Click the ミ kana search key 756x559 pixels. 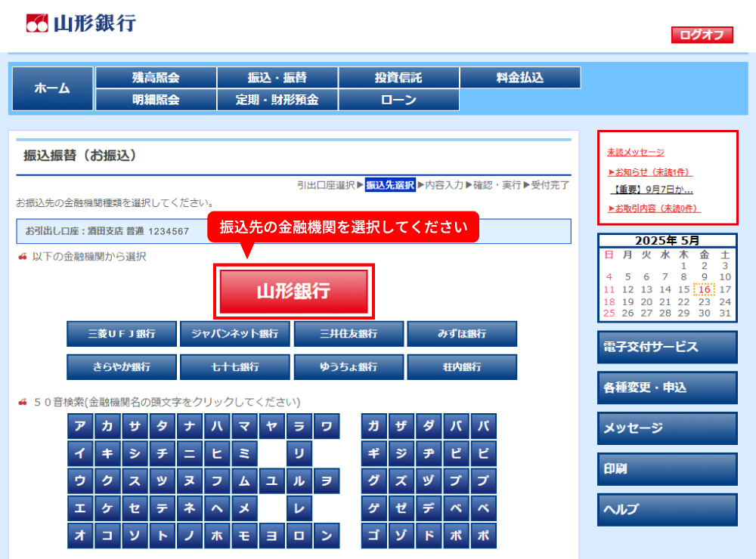click(244, 453)
